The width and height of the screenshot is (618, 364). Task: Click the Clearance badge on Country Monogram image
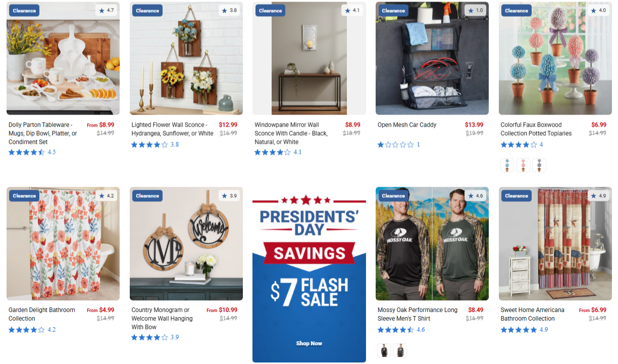tap(147, 196)
